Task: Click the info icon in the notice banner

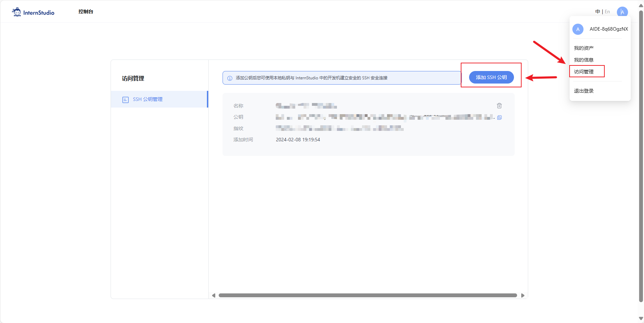Action: pos(230,78)
